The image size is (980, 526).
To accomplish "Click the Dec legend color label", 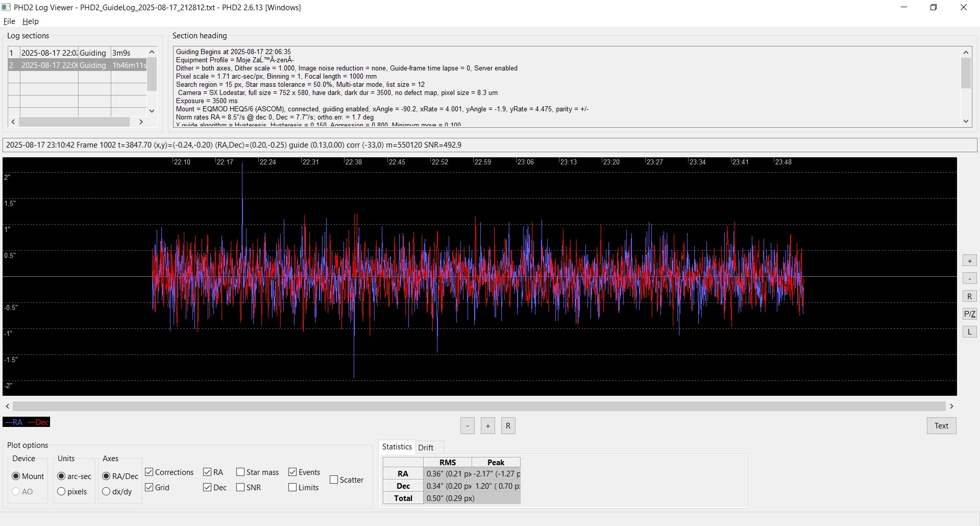I will coord(38,422).
